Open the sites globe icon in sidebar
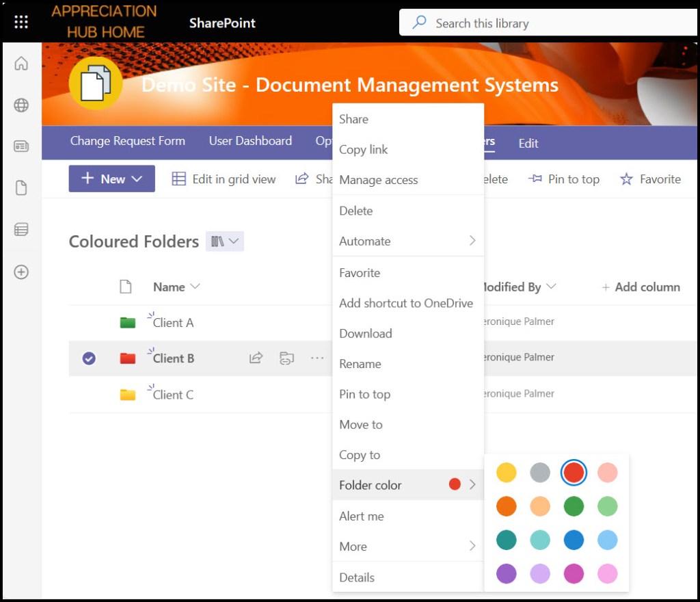700x602 pixels. coord(21,105)
